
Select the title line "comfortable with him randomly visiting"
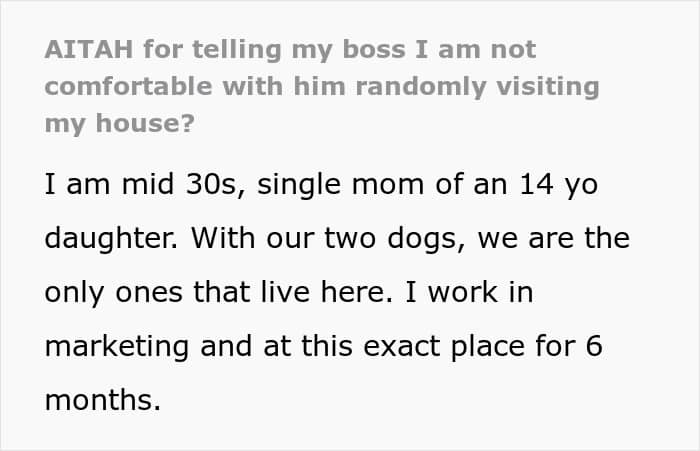tap(322, 87)
